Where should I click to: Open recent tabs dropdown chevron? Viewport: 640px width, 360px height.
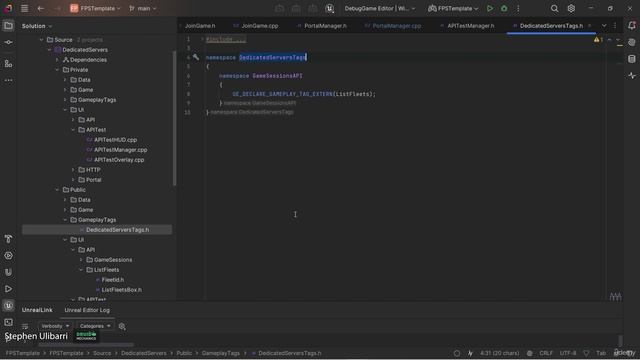coord(604,26)
